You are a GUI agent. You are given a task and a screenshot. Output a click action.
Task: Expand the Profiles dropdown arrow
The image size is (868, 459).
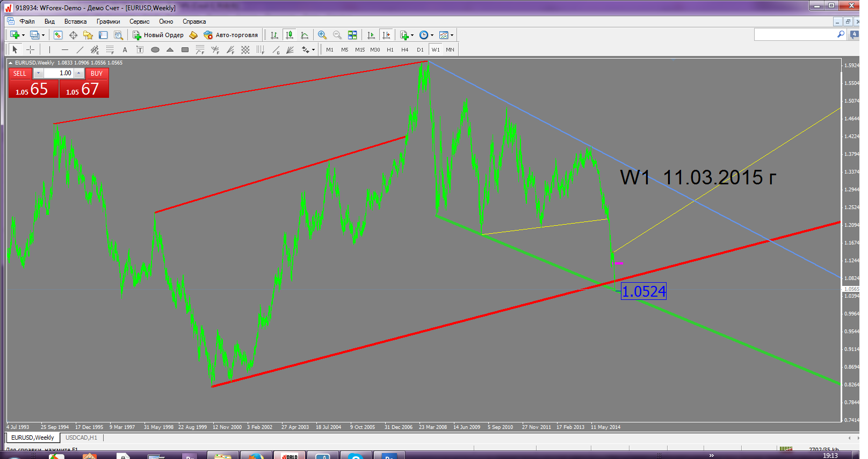click(x=43, y=35)
